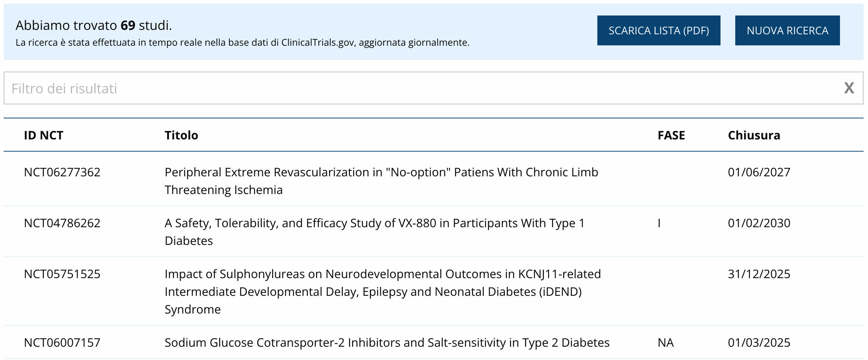Open study NCT06277362
Image resolution: width=868 pixels, height=360 pixels.
pyautogui.click(x=62, y=172)
